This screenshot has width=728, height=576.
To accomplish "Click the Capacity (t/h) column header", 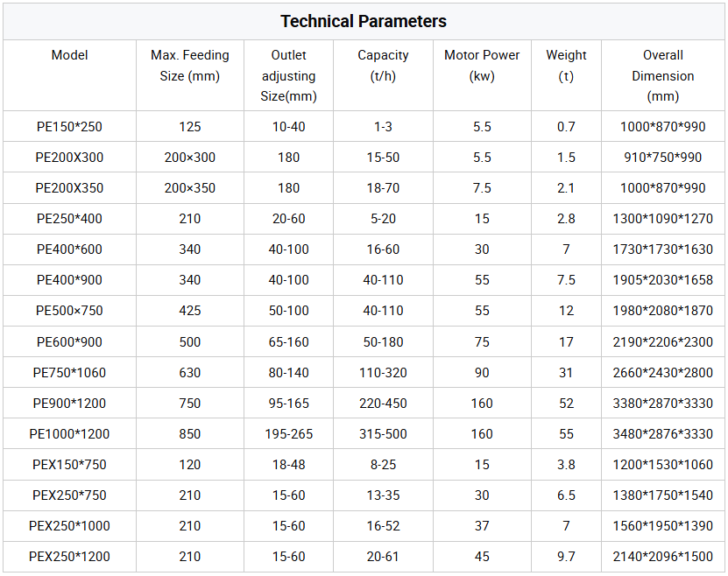I will [x=383, y=66].
